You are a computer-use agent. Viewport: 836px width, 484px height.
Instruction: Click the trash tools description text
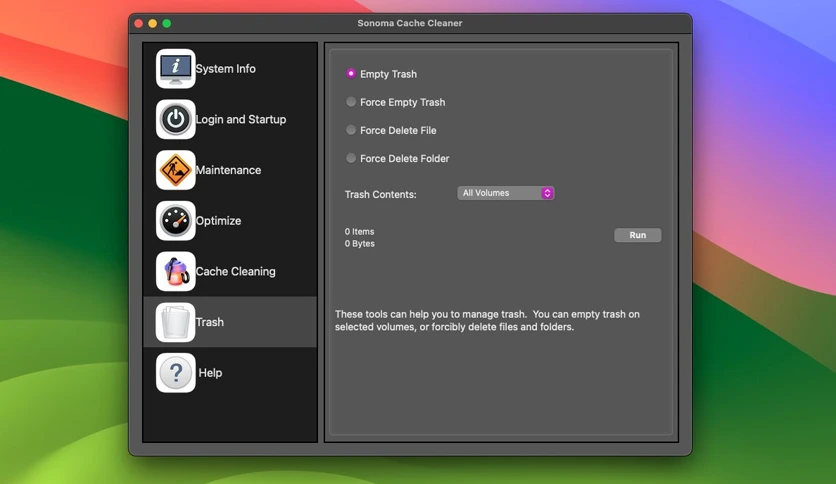pyautogui.click(x=487, y=320)
